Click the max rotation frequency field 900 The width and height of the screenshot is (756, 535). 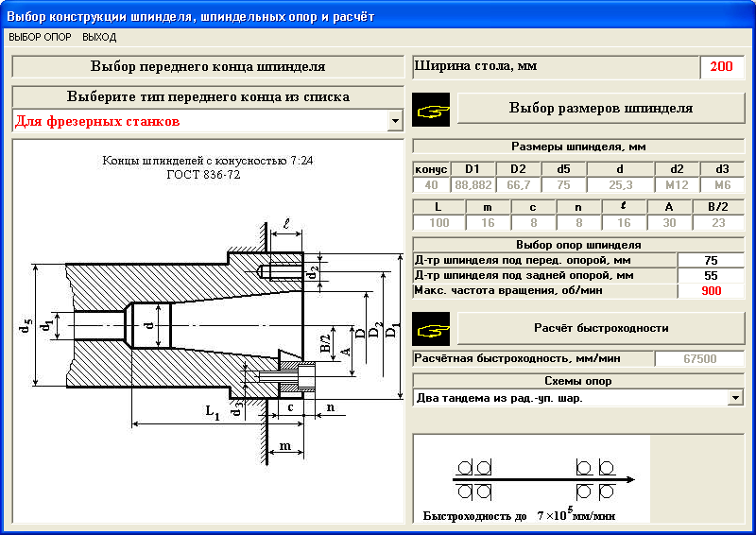tap(711, 291)
